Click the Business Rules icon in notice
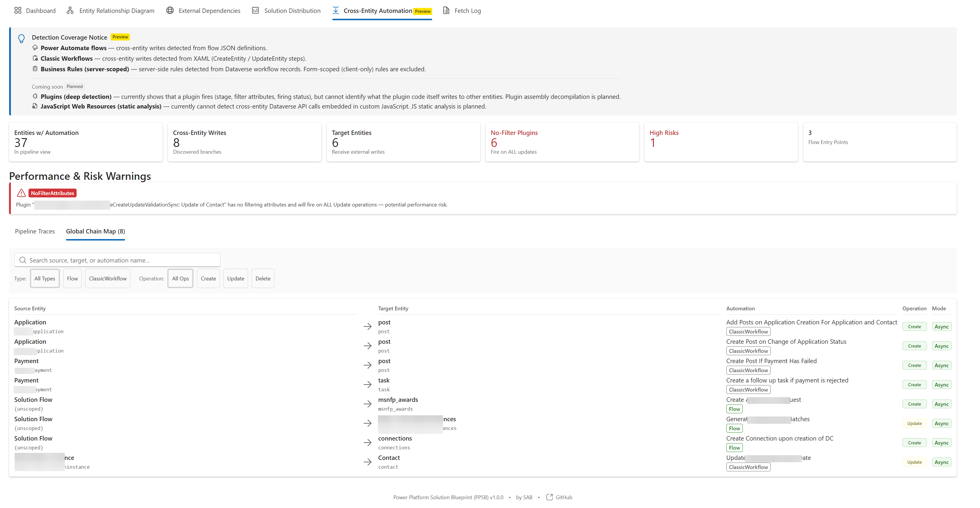The width and height of the screenshot is (980, 508). [x=35, y=69]
